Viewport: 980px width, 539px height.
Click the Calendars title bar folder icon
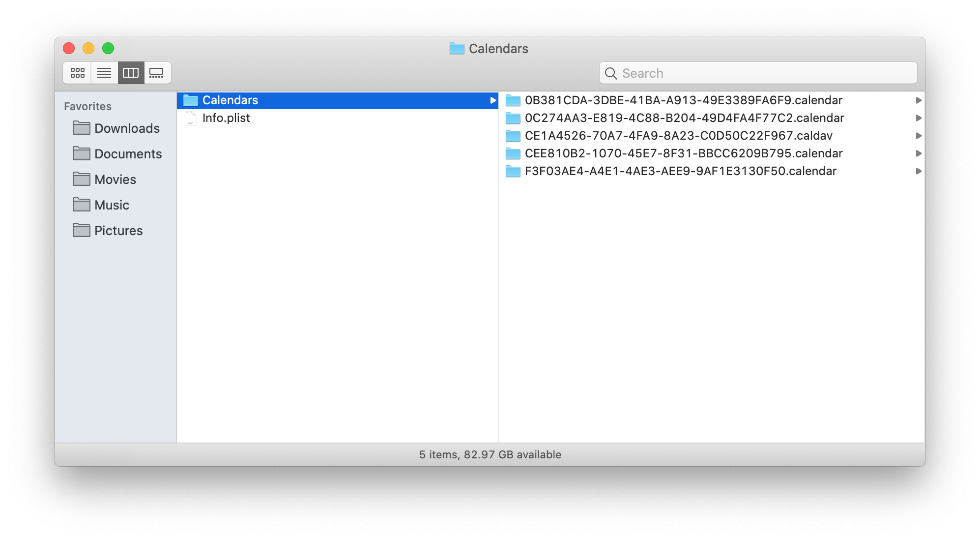(457, 48)
